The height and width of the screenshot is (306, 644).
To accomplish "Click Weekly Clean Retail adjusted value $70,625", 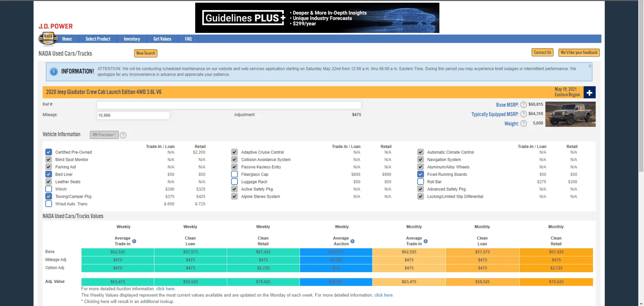I will click(x=263, y=282).
